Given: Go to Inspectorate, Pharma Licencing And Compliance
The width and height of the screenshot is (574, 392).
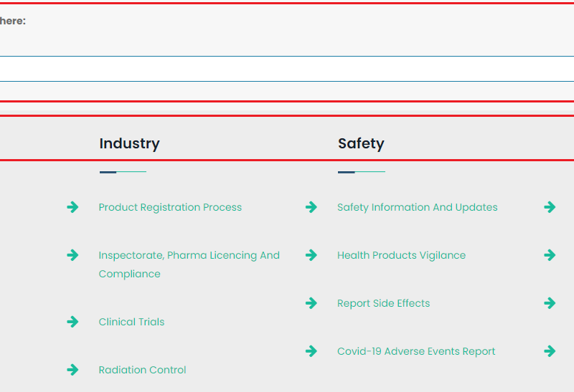Looking at the screenshot, I should (x=189, y=256).
